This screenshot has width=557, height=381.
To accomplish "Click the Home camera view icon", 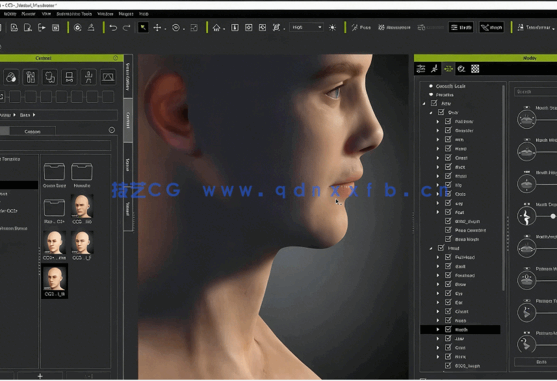I will [216, 27].
